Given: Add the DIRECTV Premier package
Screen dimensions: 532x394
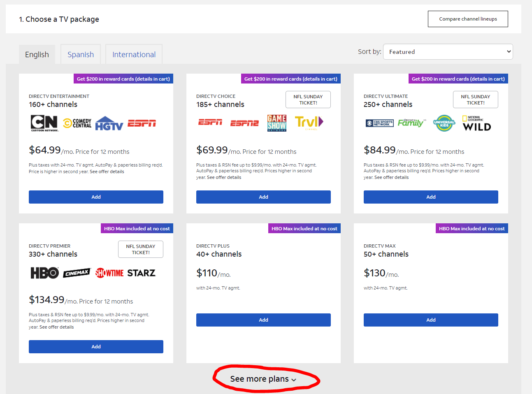Looking at the screenshot, I should coord(96,347).
